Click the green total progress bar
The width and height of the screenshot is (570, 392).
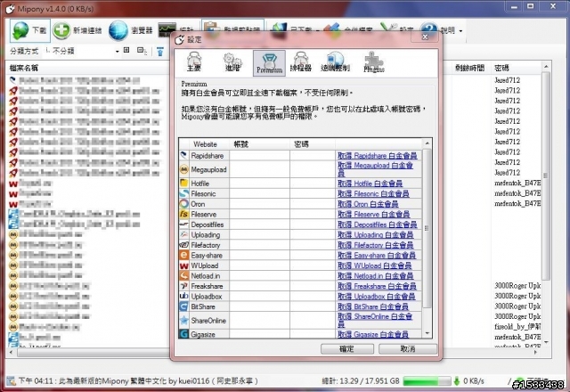427,381
